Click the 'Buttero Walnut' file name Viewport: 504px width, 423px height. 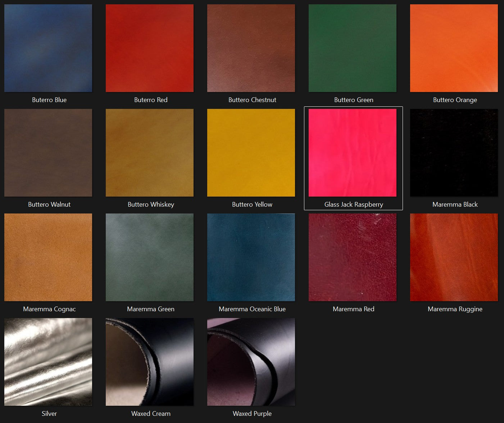click(x=49, y=204)
